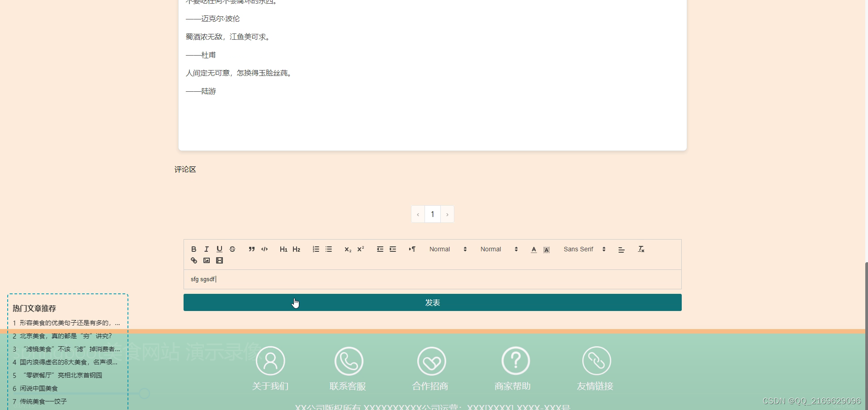Insert a video into comment
The width and height of the screenshot is (868, 410).
pyautogui.click(x=220, y=260)
